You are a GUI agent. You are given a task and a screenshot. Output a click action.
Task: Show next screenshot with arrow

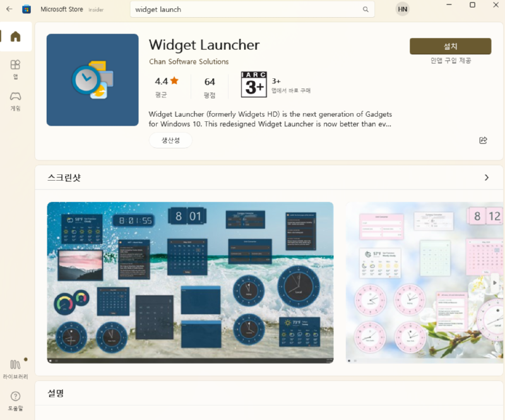point(495,282)
